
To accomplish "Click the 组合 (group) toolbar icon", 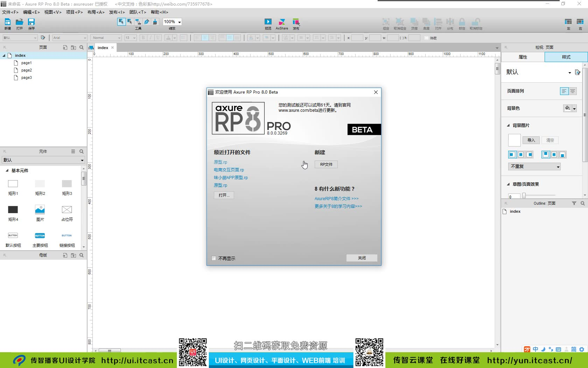I will point(386,22).
